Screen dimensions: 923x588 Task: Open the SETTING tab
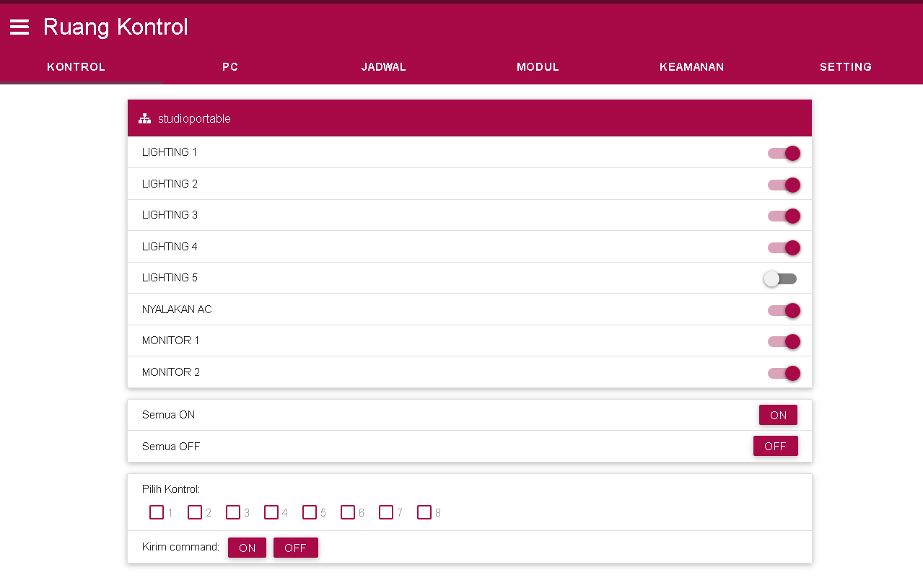click(x=846, y=67)
